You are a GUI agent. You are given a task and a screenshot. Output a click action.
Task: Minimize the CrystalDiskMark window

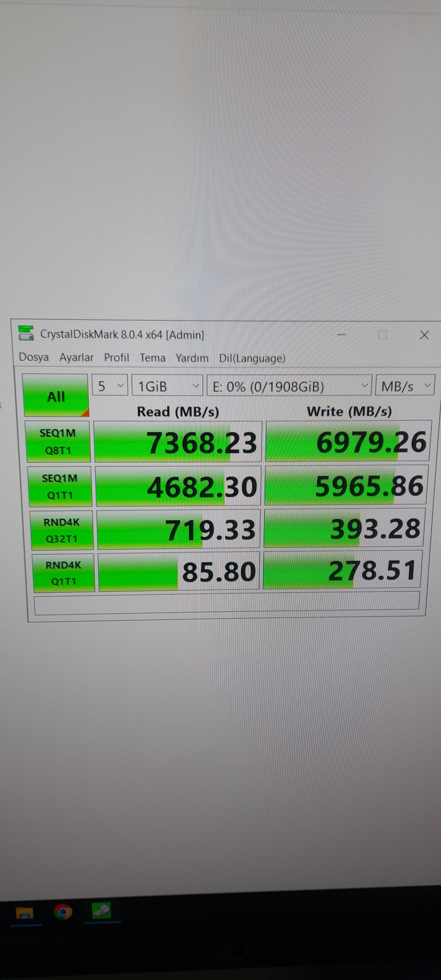tap(341, 335)
